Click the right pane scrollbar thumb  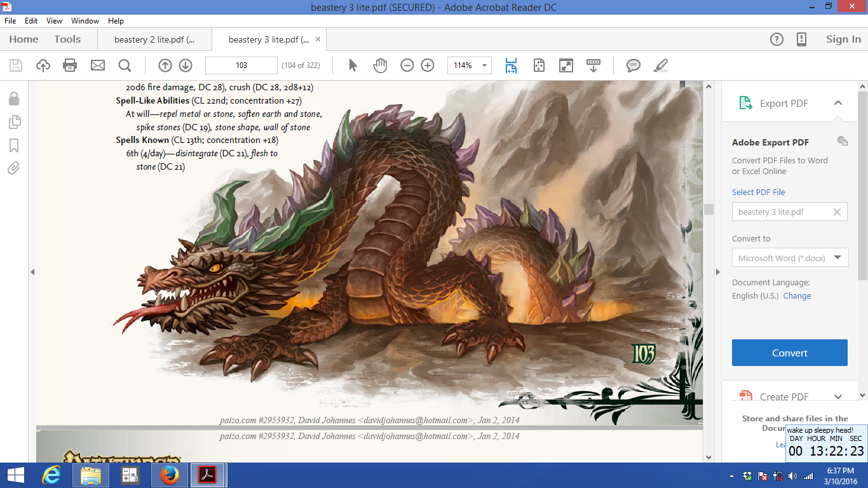tap(863, 186)
